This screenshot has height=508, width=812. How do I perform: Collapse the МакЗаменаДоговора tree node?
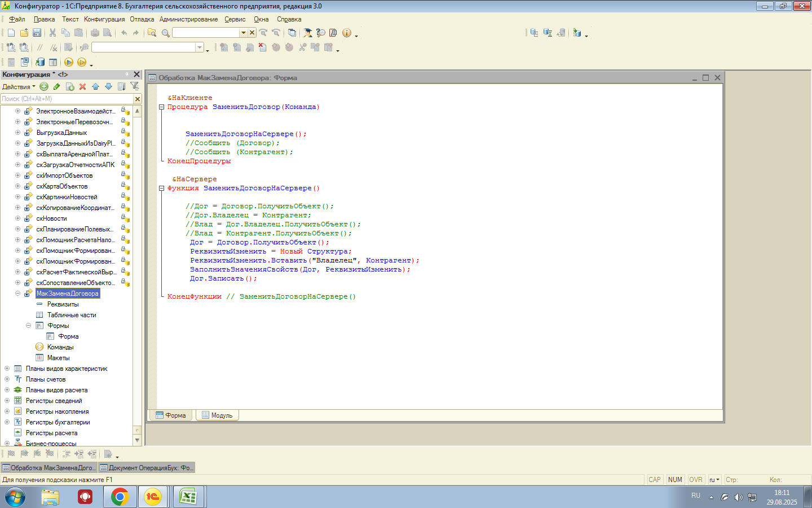(17, 294)
